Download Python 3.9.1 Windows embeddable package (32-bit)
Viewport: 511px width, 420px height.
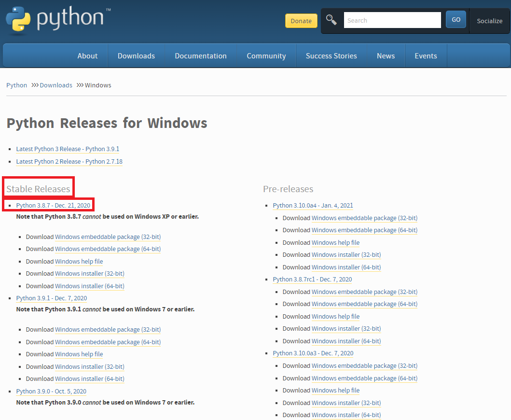click(x=108, y=329)
